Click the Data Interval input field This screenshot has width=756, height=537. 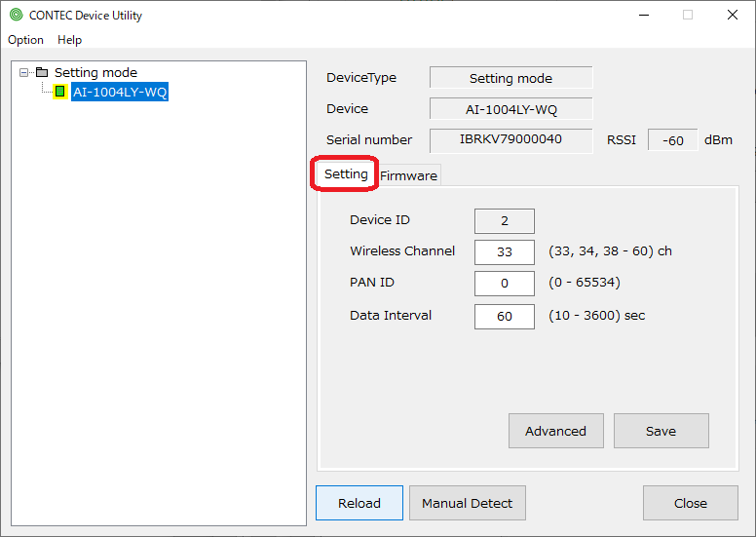click(505, 317)
